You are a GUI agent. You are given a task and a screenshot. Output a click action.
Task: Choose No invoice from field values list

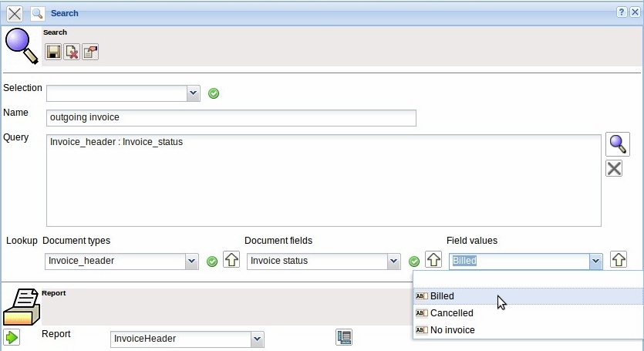pos(452,330)
